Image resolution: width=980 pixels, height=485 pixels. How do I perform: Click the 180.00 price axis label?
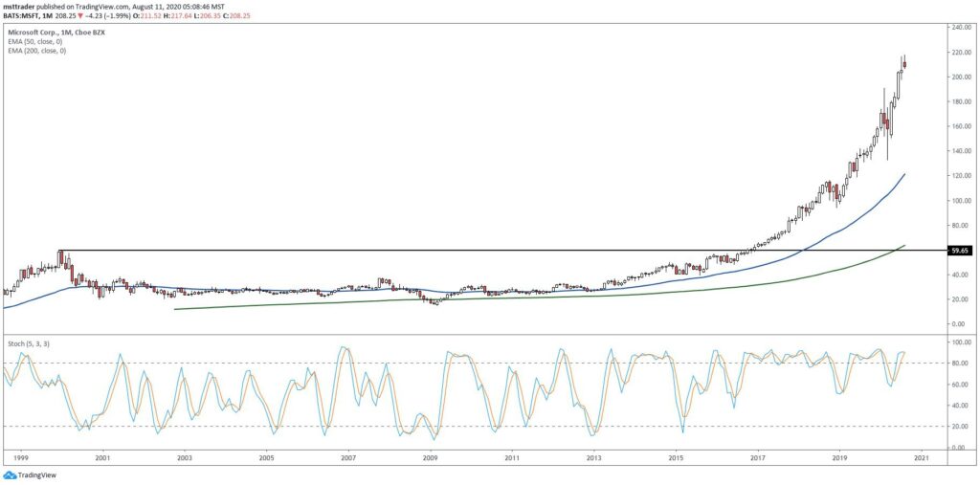point(963,101)
